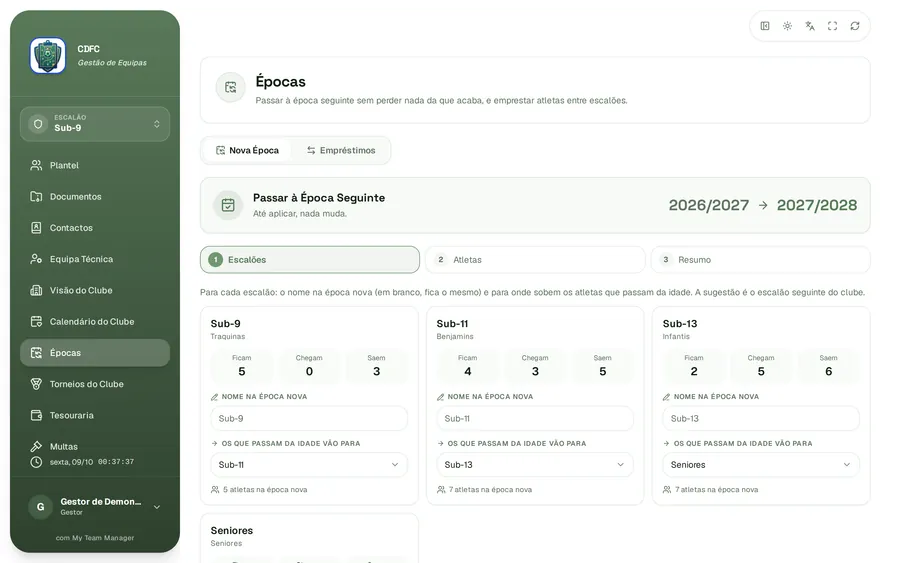The image size is (900, 563).
Task: Toggle sidebar collapse icon in top toolbar
Action: point(765,26)
